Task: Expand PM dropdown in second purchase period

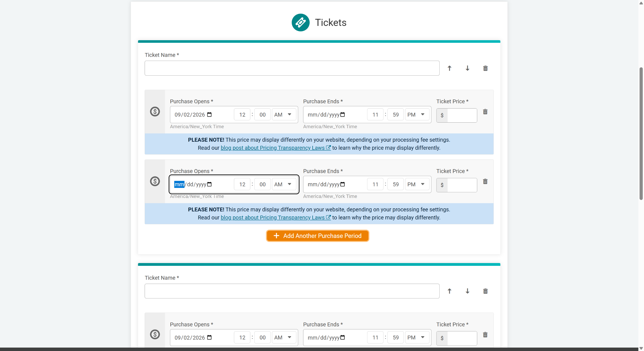Action: (417, 184)
